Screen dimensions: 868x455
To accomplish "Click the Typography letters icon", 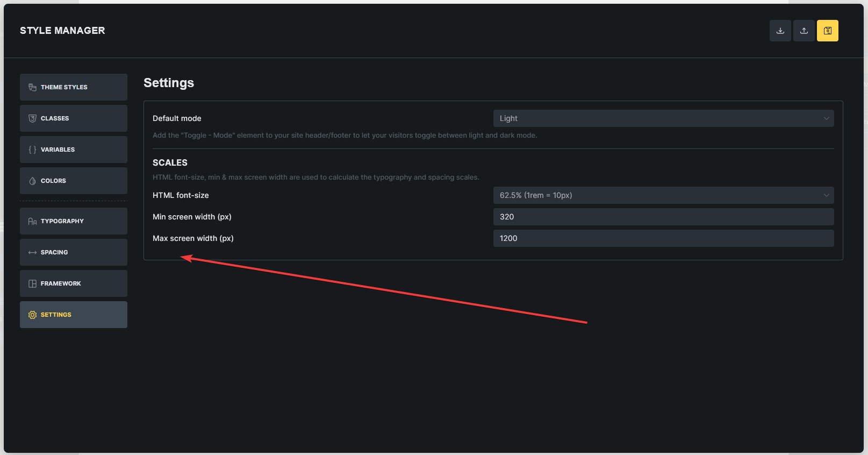I will (x=32, y=221).
